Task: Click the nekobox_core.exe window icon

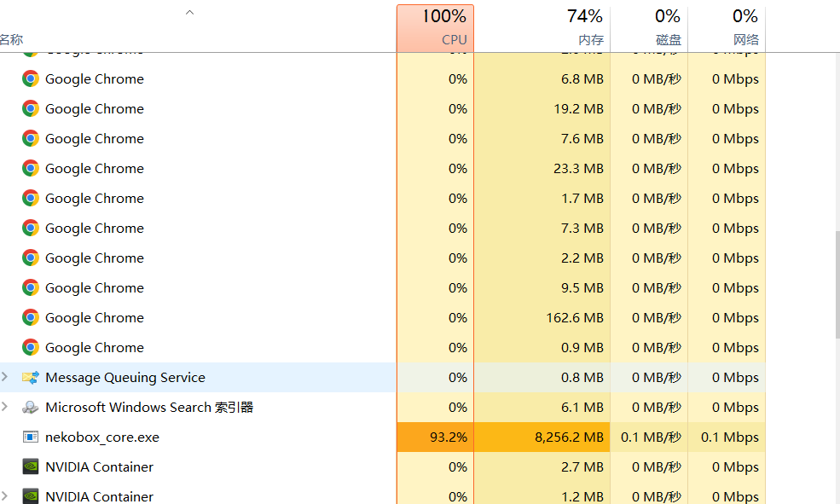Action: (31, 437)
